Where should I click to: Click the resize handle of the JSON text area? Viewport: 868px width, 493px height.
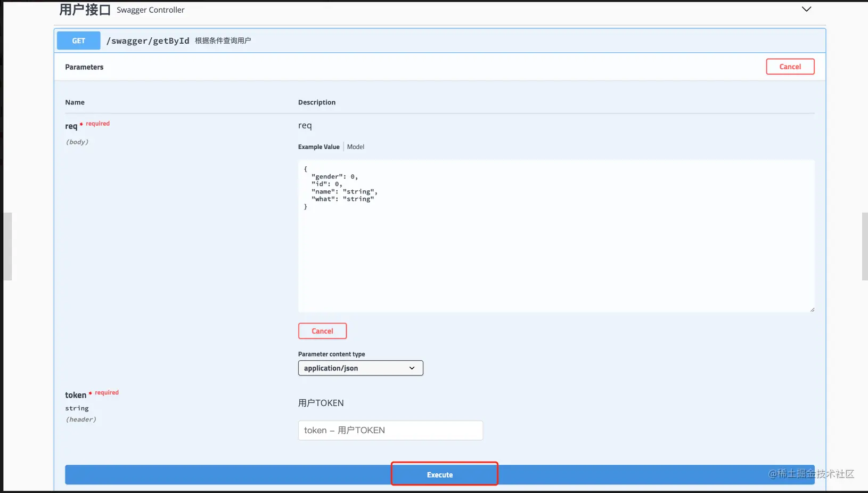click(812, 310)
